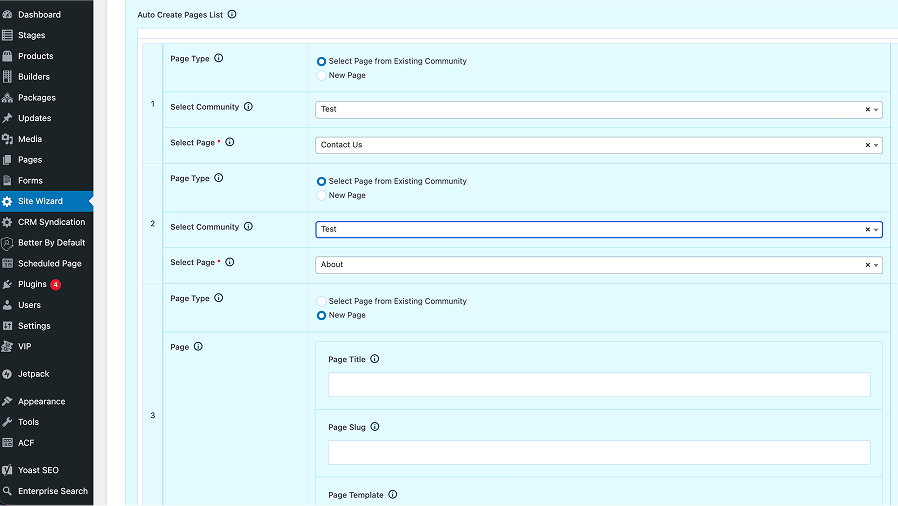Click the Yoast SEO icon
The image size is (898, 506).
[7, 470]
